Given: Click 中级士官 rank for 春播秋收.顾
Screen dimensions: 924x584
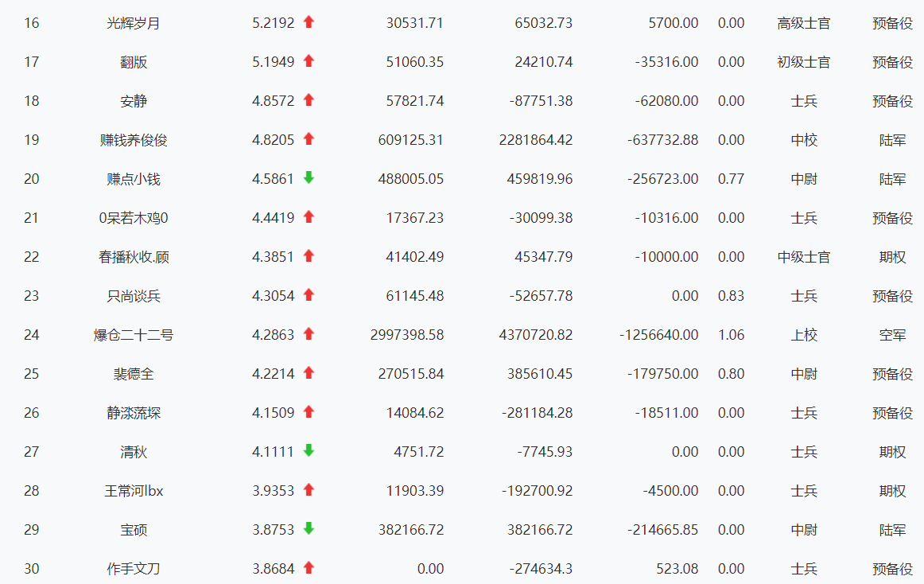Looking at the screenshot, I should click(804, 257).
